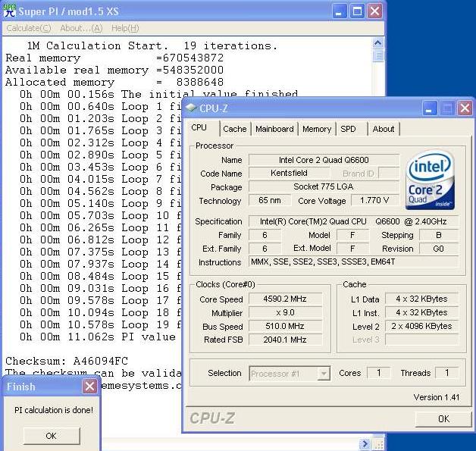Click the Checksum: A46094FC line
Viewport: 476px width, 451px height.
[67, 361]
